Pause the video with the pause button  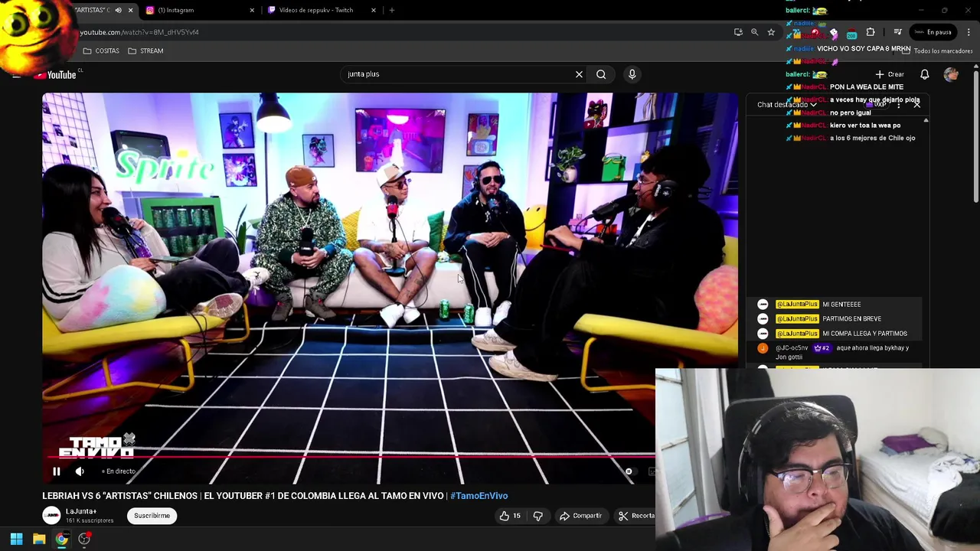56,471
